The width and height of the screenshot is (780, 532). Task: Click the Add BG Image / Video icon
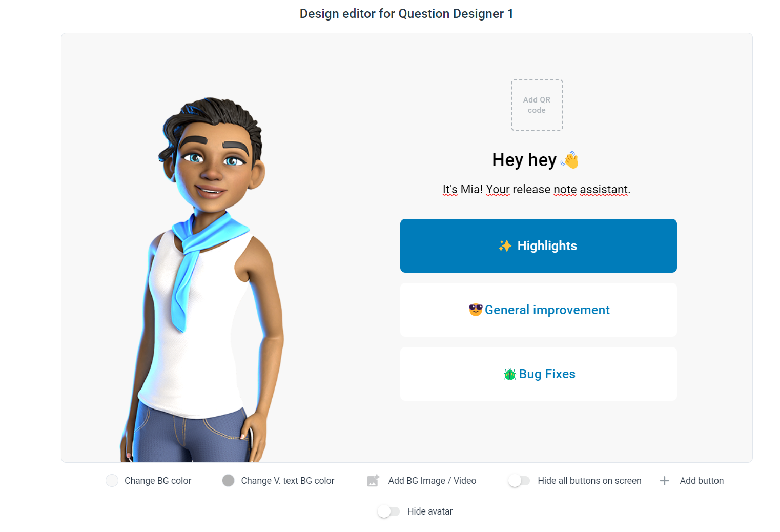(373, 481)
